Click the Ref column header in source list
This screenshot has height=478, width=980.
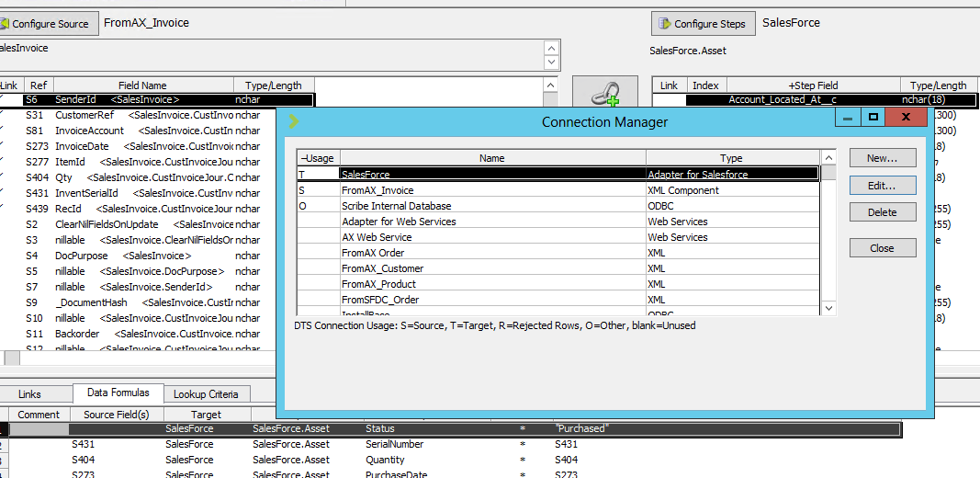tap(39, 85)
